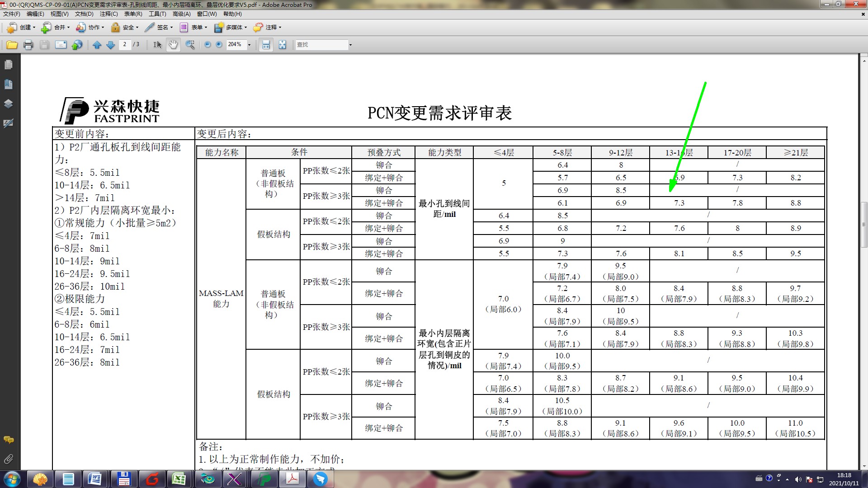This screenshot has width=868, height=488.
Task: Open the 注释 (Comment) toolbar menu
Action: [267, 28]
